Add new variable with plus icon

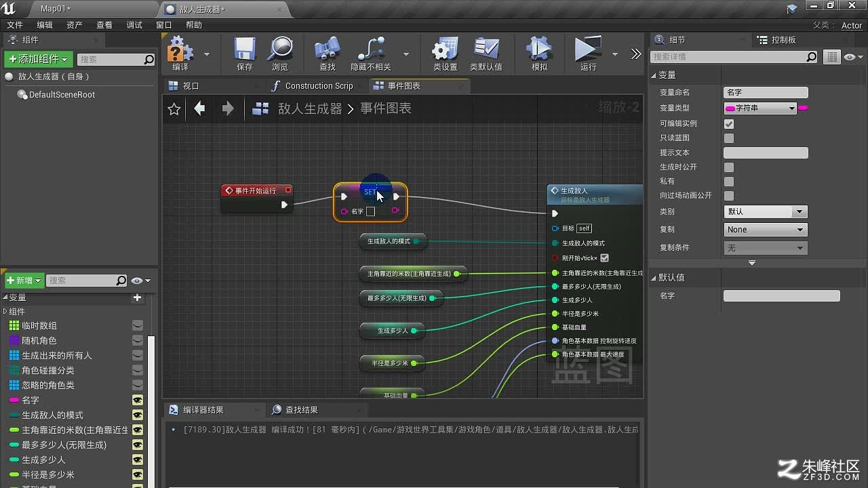point(138,298)
